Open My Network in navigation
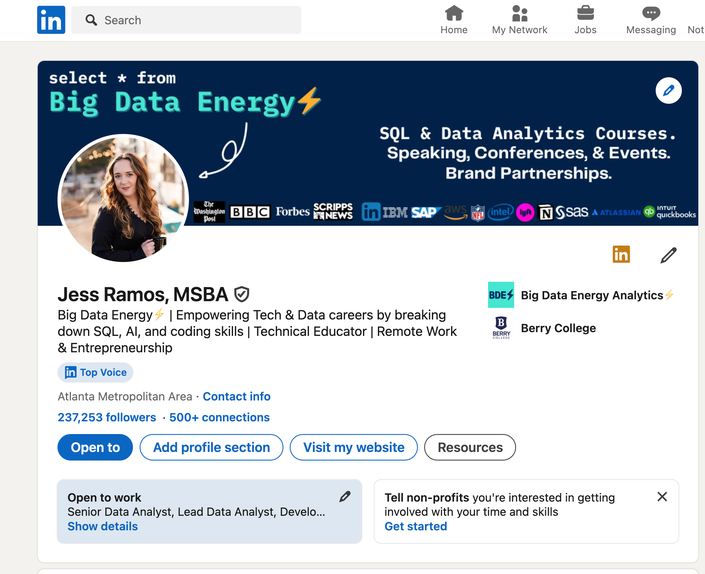Image resolution: width=705 pixels, height=574 pixels. click(519, 20)
